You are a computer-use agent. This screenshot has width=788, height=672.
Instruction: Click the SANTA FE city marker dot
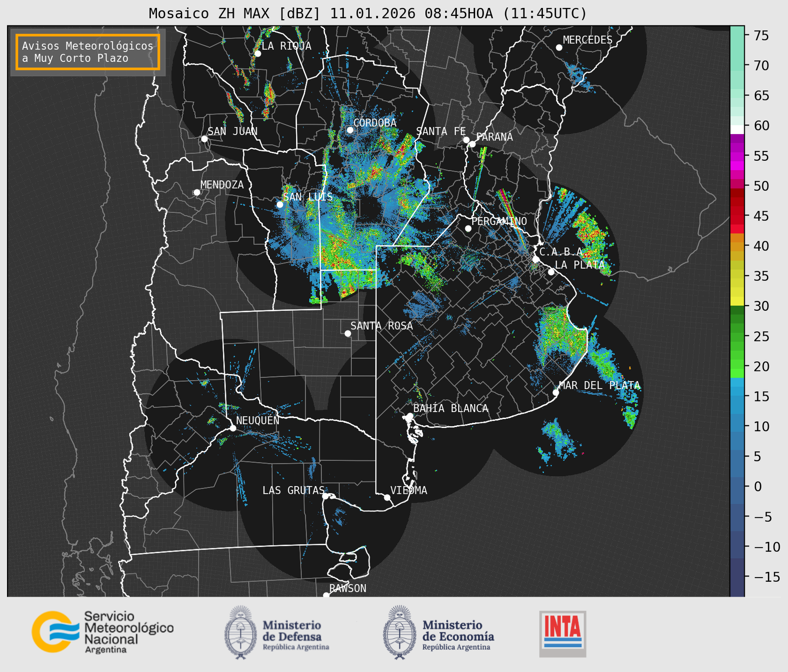(466, 140)
